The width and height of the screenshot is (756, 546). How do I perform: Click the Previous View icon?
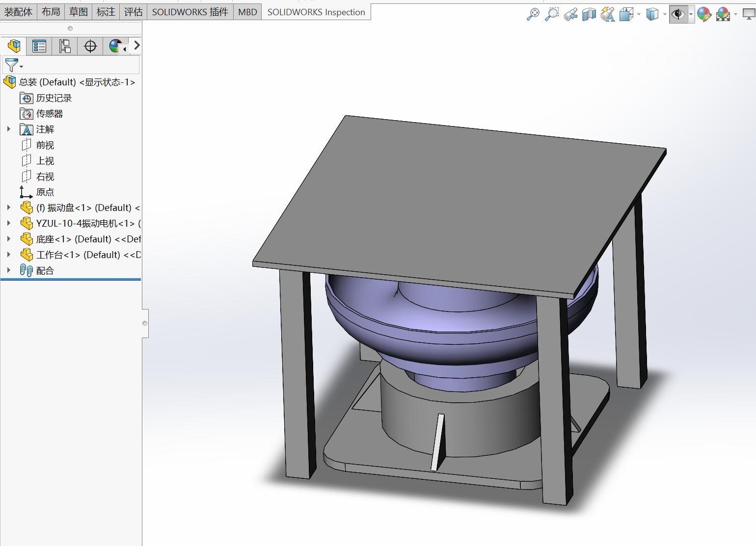[570, 15]
